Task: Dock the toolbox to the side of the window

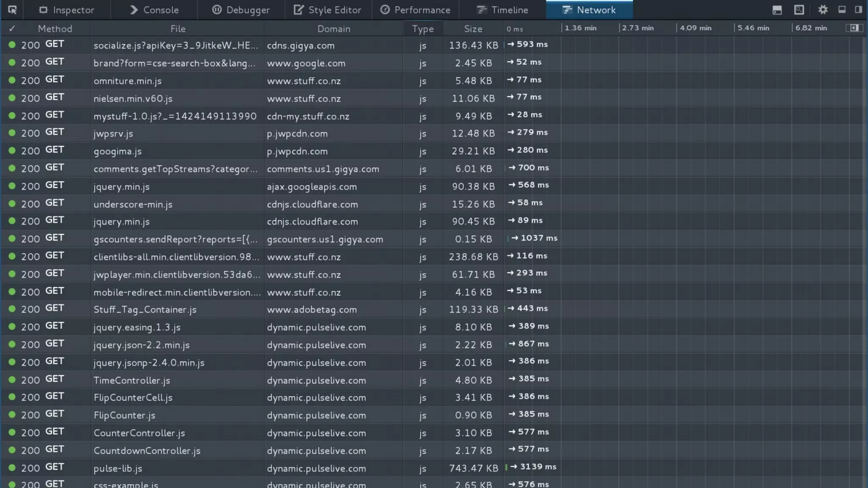Action: [858, 10]
